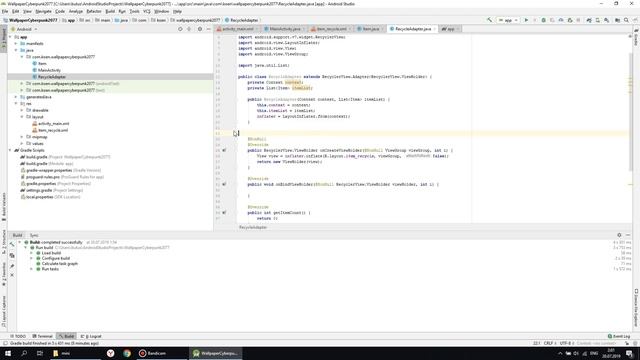Image resolution: width=640 pixels, height=360 pixels.
Task: Click the Make Project hammer icon
Action: [489, 20]
